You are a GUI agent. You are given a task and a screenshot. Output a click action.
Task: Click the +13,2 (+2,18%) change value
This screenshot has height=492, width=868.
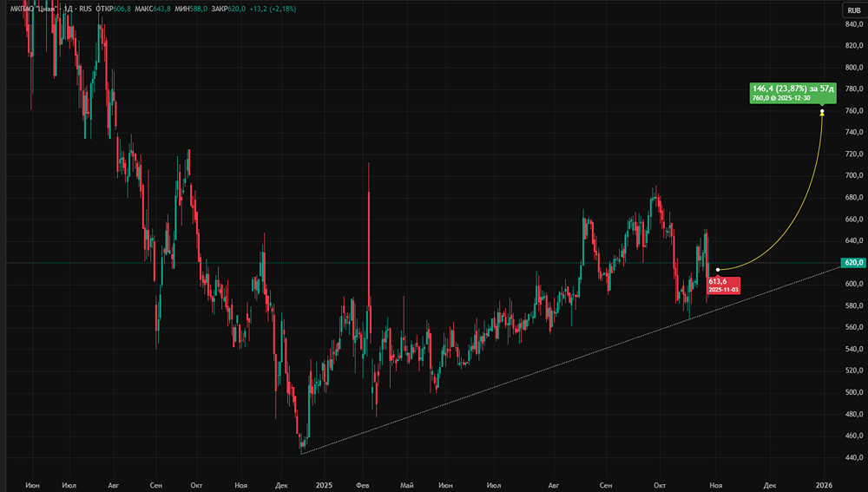pyautogui.click(x=273, y=9)
